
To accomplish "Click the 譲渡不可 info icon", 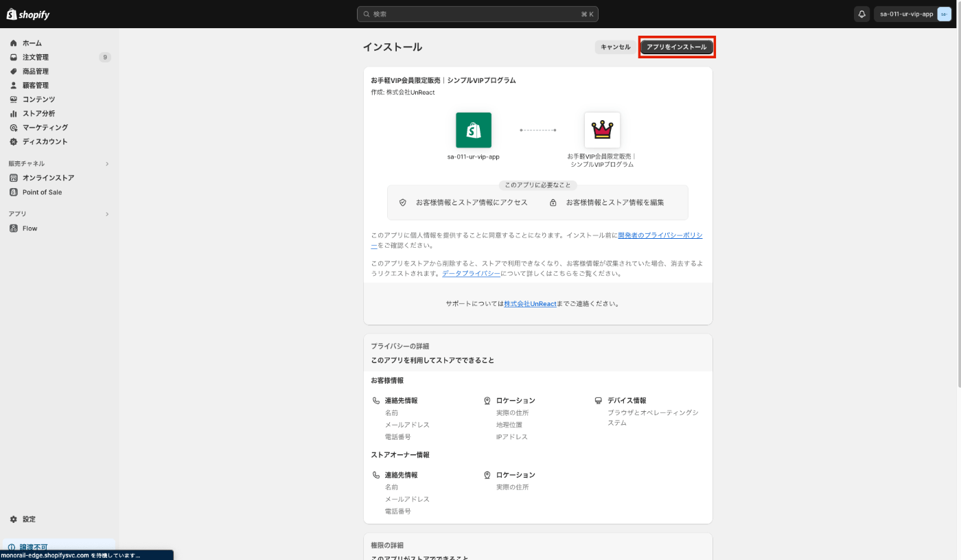I will coord(11,548).
